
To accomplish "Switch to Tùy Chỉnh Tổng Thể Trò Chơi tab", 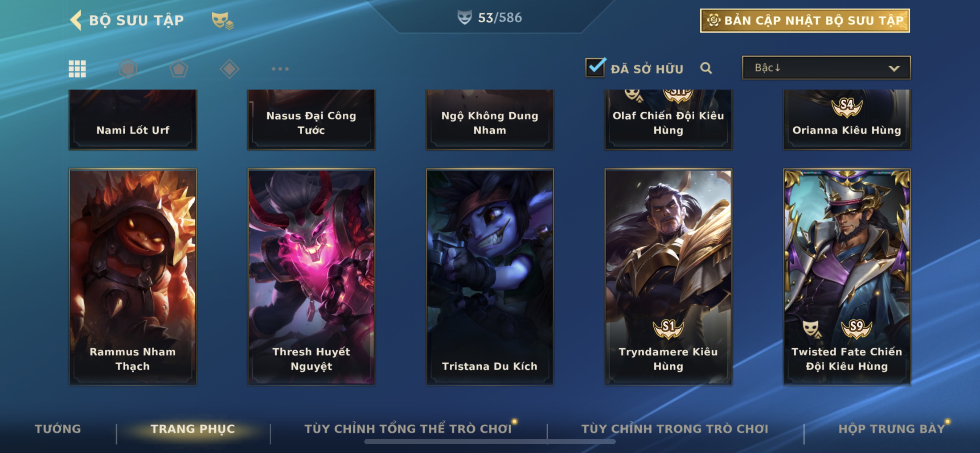I will pyautogui.click(x=408, y=429).
